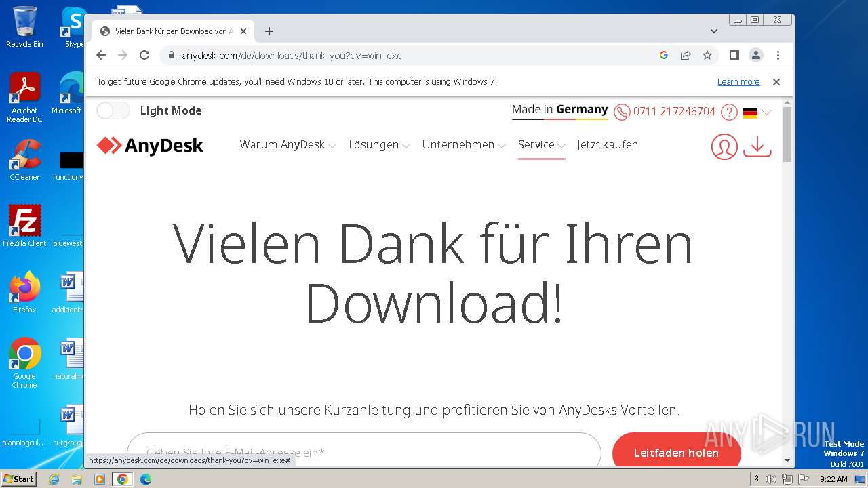868x488 pixels.
Task: Open FileZilla Client shortcut
Action: point(24,226)
